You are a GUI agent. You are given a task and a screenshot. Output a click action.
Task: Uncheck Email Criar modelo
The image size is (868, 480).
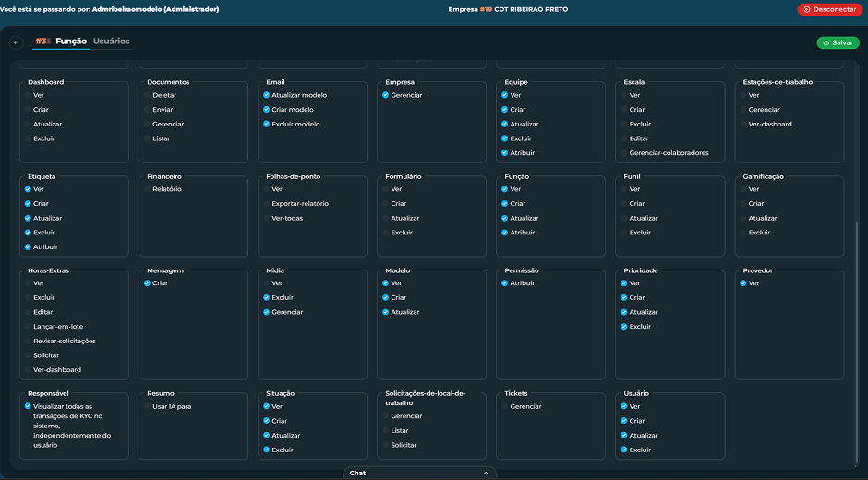click(266, 110)
